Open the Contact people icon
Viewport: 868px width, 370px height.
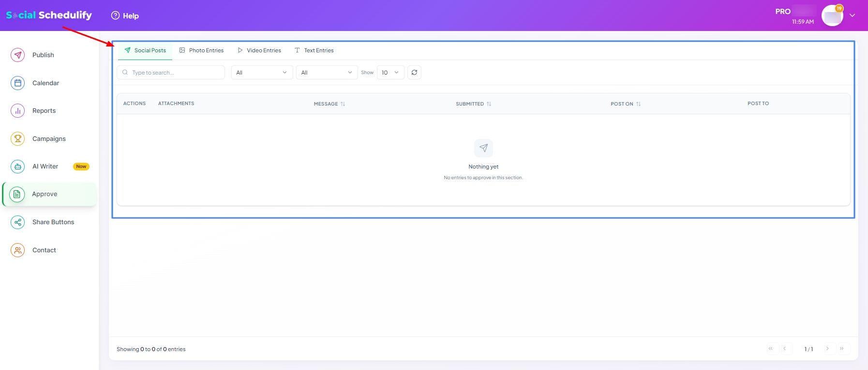tap(18, 250)
